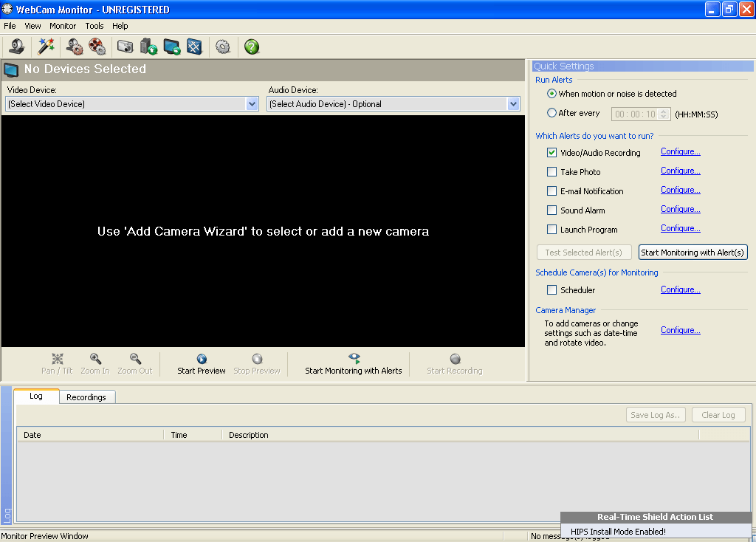Image resolution: width=756 pixels, height=542 pixels.
Task: Enable the Take Photo alert checkbox
Action: coord(550,171)
